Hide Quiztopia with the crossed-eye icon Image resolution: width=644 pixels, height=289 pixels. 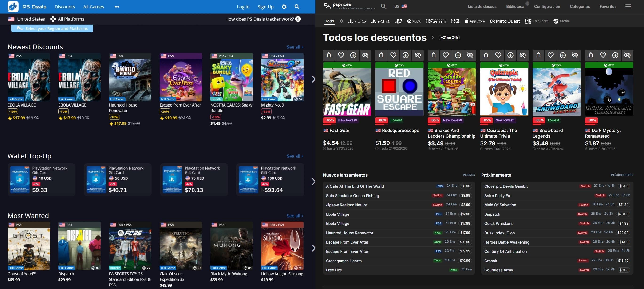[522, 55]
